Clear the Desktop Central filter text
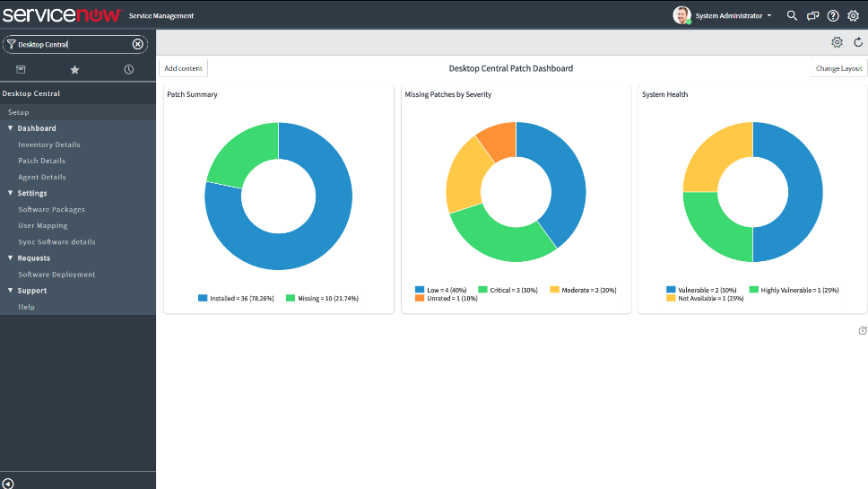 138,44
